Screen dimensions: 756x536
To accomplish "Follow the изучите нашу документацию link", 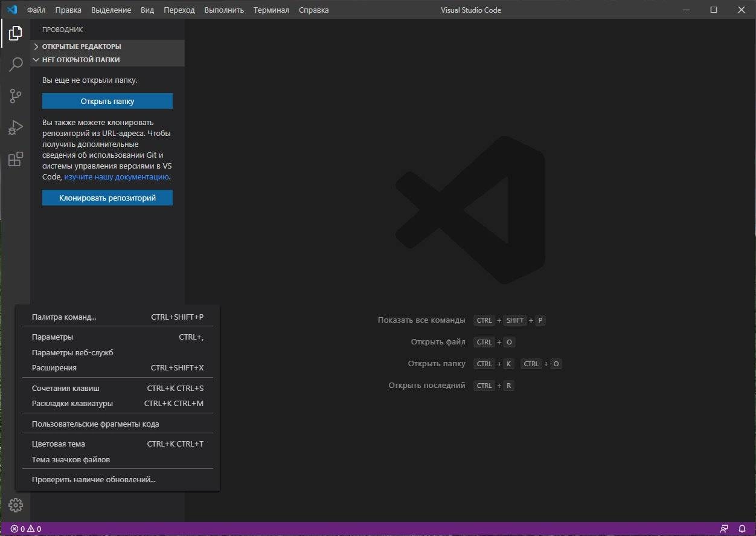I will point(117,177).
